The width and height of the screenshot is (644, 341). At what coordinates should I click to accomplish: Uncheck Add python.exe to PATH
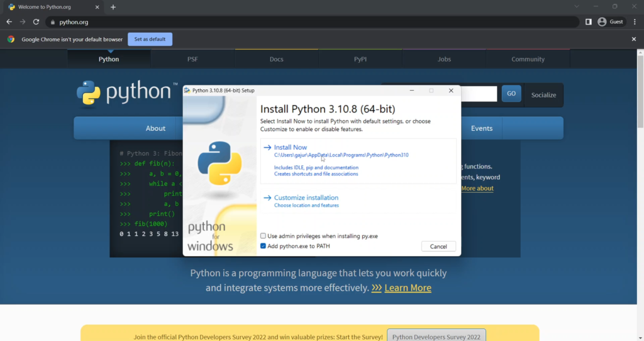(x=264, y=246)
